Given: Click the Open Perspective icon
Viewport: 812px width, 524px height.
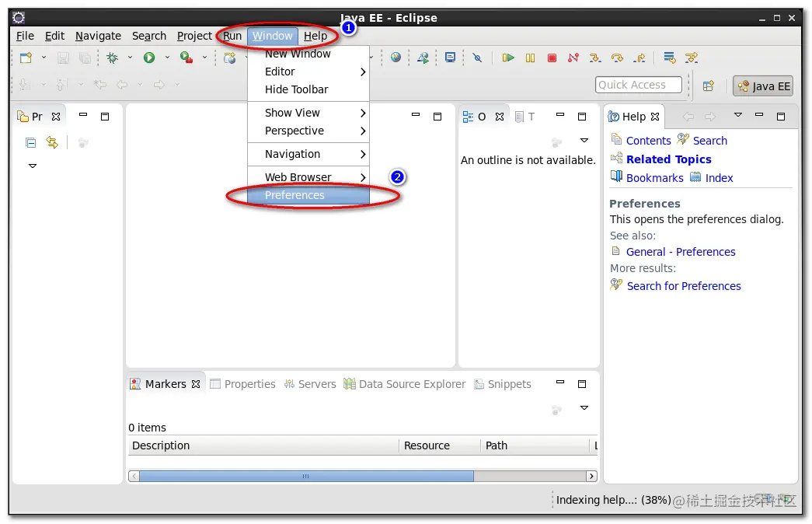Looking at the screenshot, I should 709,86.
